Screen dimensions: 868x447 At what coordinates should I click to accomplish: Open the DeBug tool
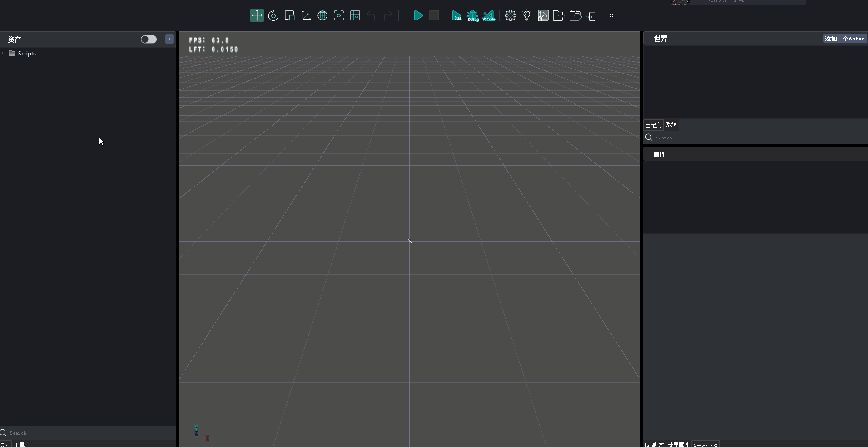473,15
